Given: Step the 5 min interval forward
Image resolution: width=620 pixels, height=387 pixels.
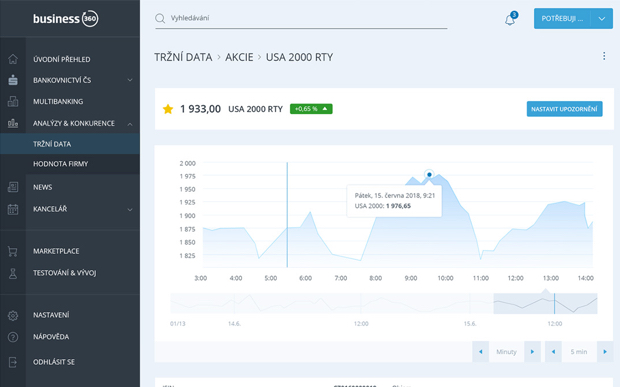Looking at the screenshot, I should 605,351.
